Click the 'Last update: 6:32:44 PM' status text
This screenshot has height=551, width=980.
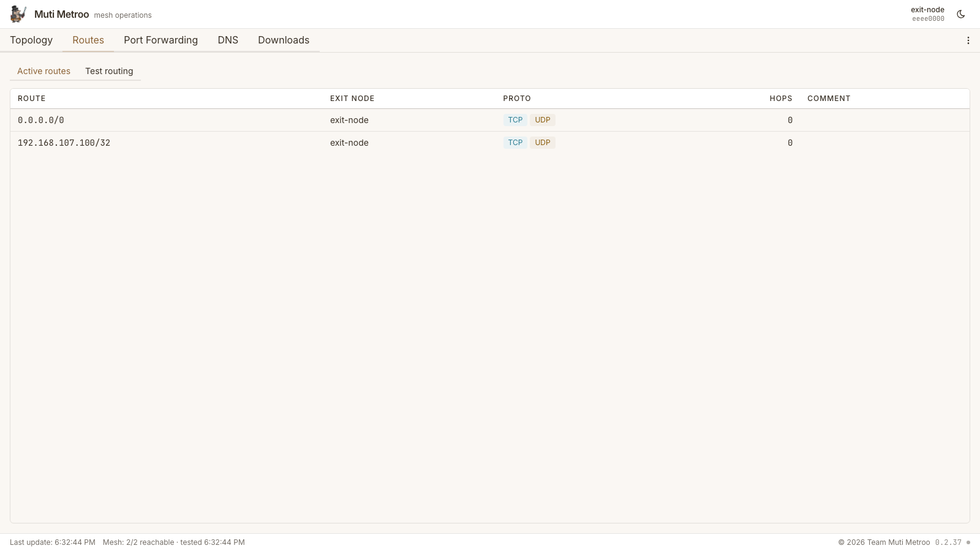coord(53,542)
